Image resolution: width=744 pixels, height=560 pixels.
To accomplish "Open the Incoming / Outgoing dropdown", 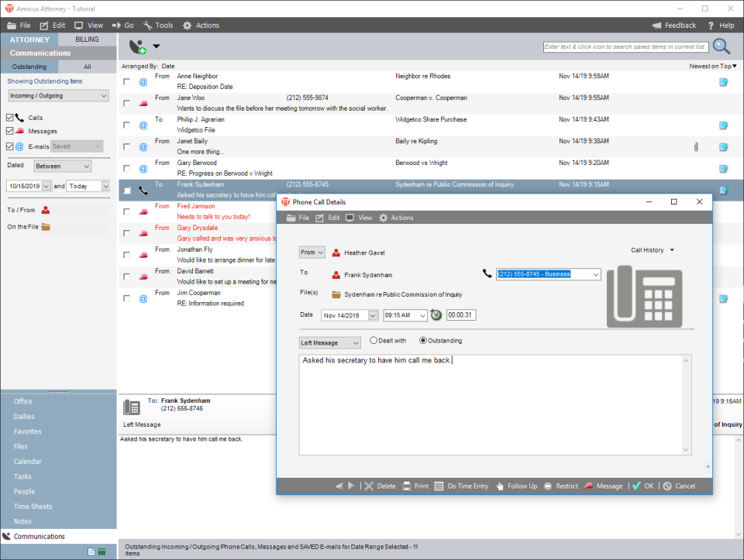I will [58, 96].
